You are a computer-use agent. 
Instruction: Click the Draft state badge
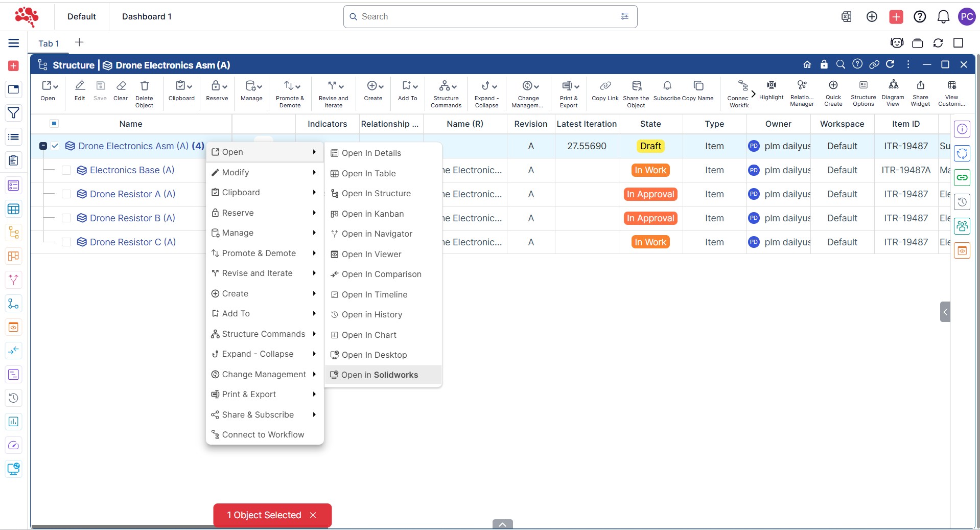[650, 146]
